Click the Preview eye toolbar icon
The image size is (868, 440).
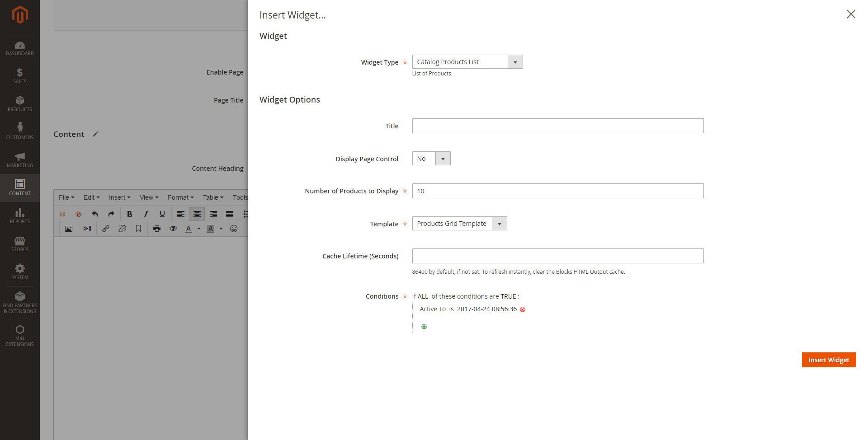[x=173, y=229]
